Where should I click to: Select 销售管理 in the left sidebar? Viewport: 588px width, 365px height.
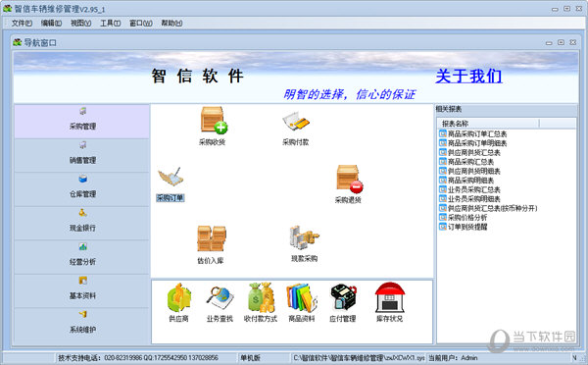[82, 155]
